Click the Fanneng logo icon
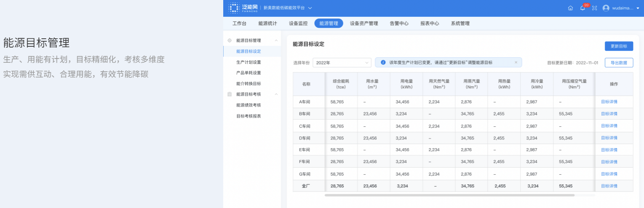Image resolution: width=644 pixels, height=208 pixels. coord(234,8)
